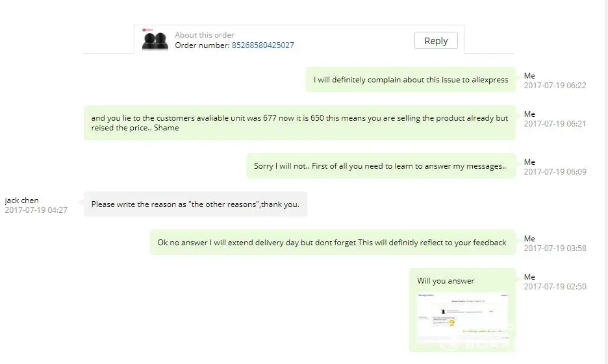Open order number 85268580425027 link
This screenshot has width=608, height=364.
(x=262, y=45)
